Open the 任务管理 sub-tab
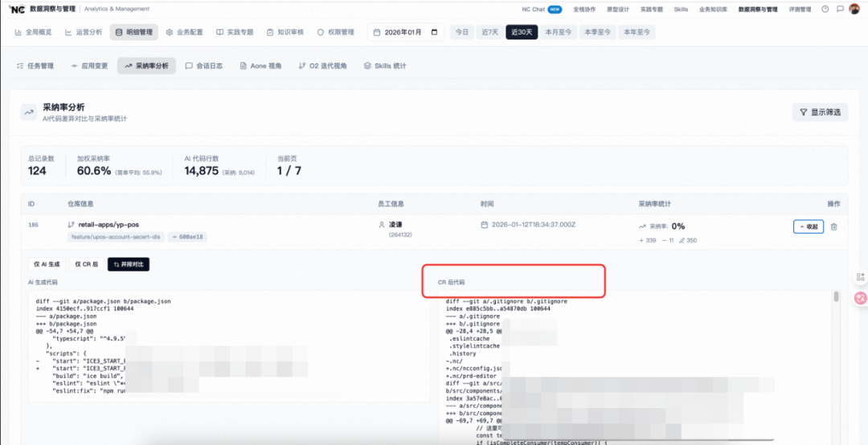This screenshot has width=868, height=445. tap(35, 66)
